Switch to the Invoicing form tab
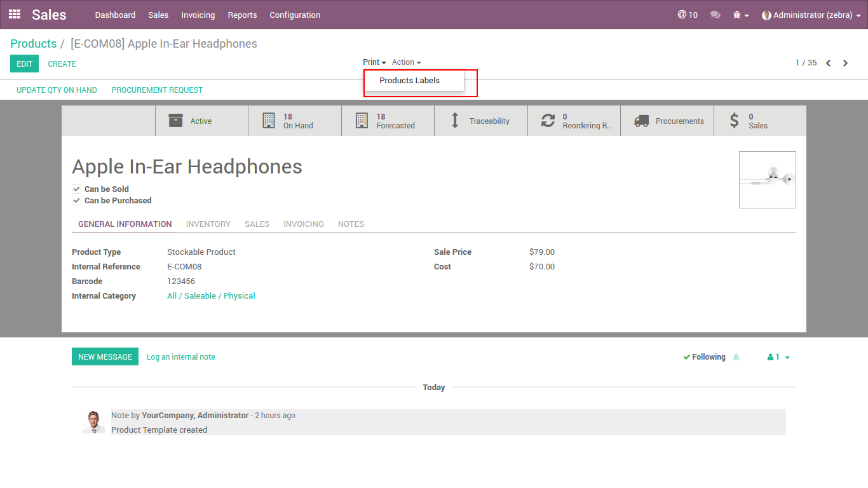868x488 pixels. click(x=304, y=224)
